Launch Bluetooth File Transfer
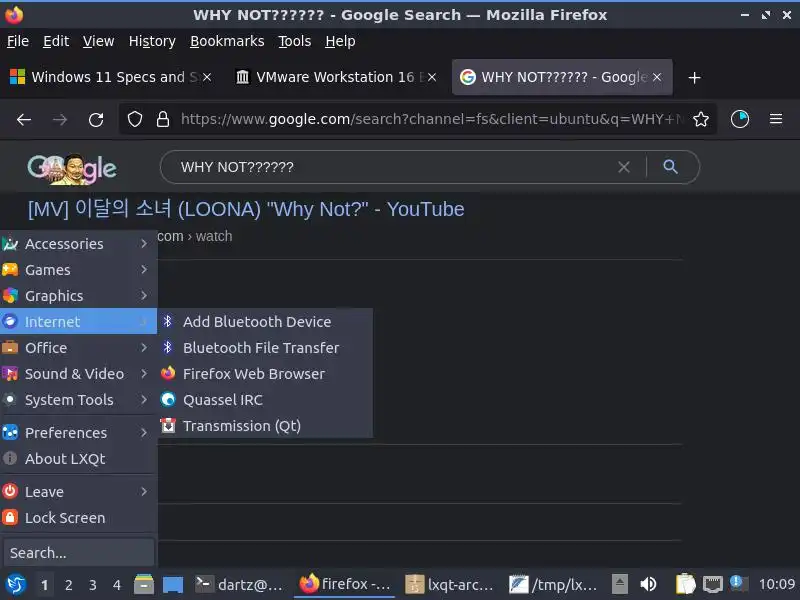800x600 pixels. point(265,348)
